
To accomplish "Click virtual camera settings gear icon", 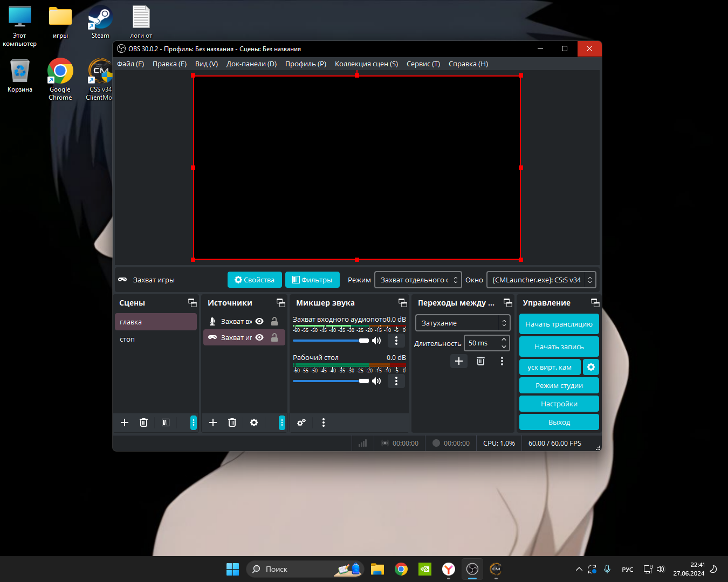I will (591, 367).
